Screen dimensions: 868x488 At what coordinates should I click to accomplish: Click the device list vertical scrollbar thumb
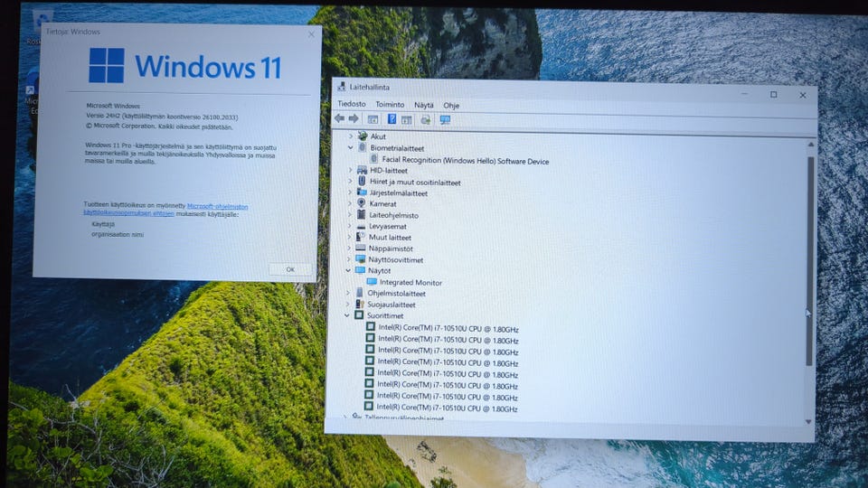(x=810, y=260)
